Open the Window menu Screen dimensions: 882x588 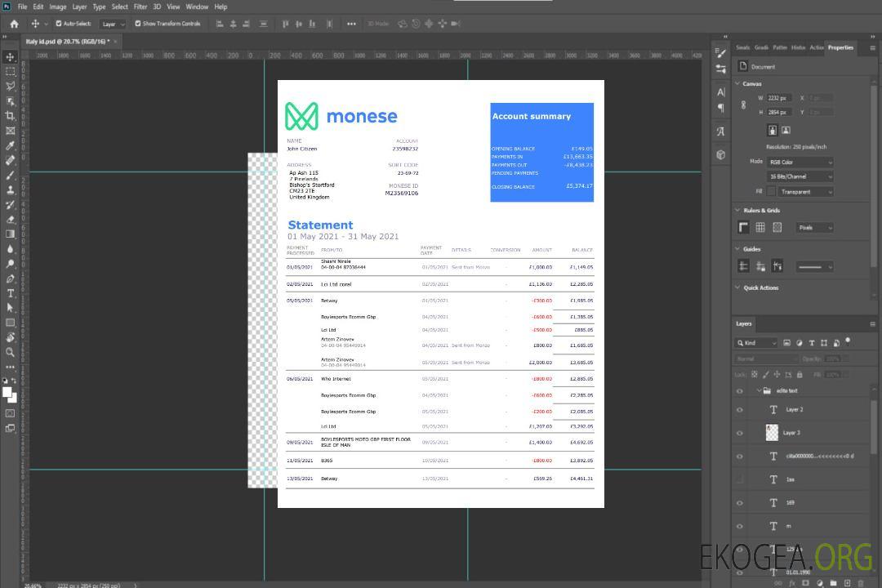tap(197, 7)
